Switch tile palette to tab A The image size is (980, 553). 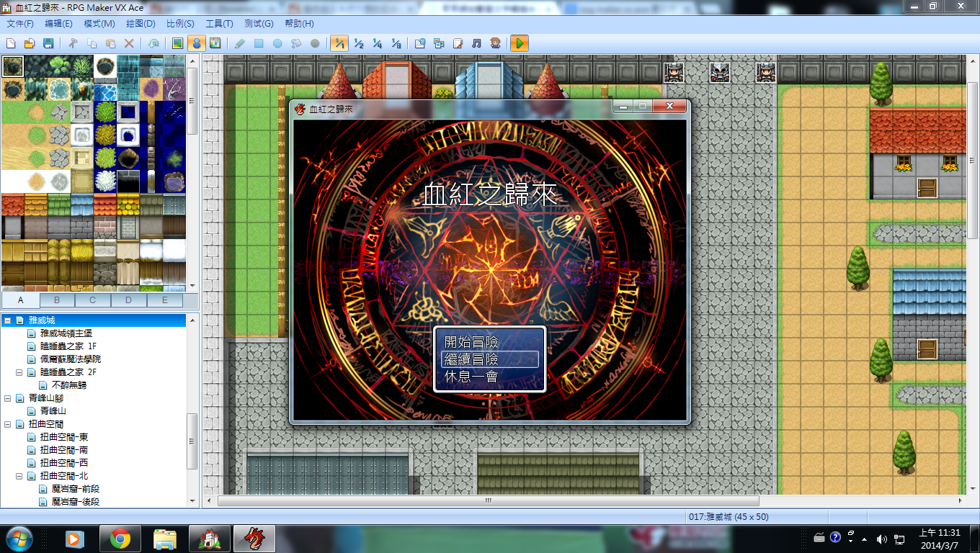21,300
